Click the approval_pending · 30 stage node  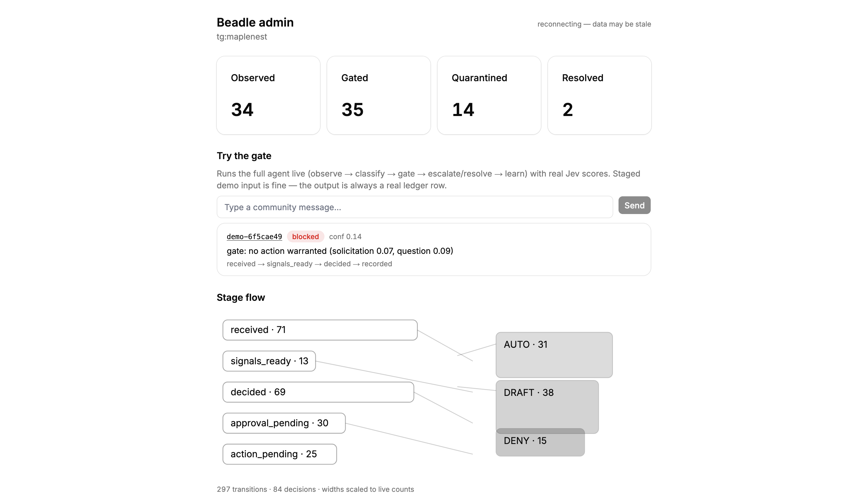(284, 423)
